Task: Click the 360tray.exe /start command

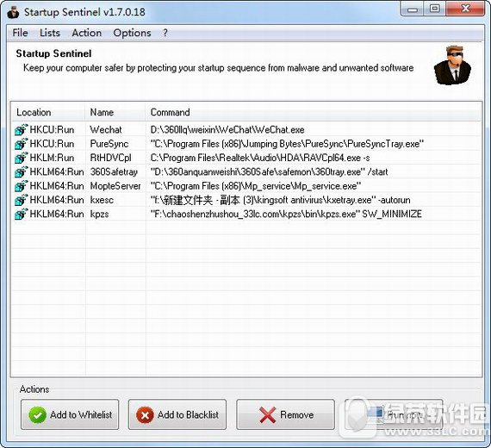Action: click(269, 171)
